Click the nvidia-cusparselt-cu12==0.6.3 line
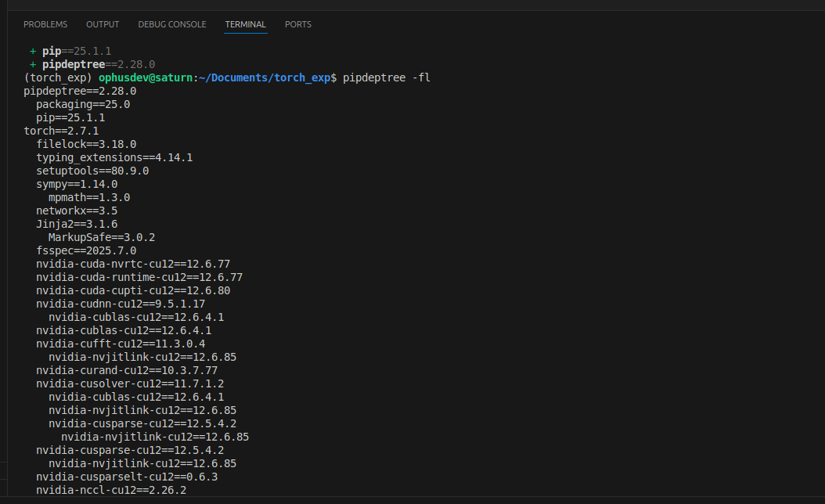The width and height of the screenshot is (825, 504). click(x=127, y=477)
